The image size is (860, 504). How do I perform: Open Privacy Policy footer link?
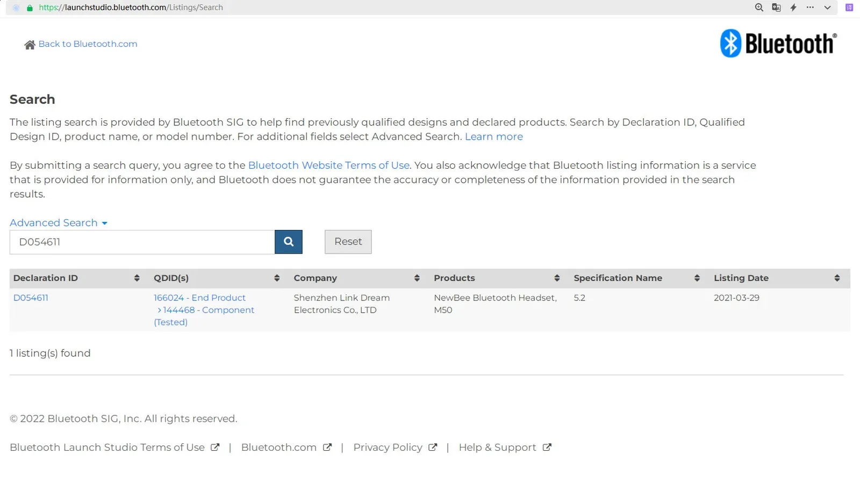point(388,448)
